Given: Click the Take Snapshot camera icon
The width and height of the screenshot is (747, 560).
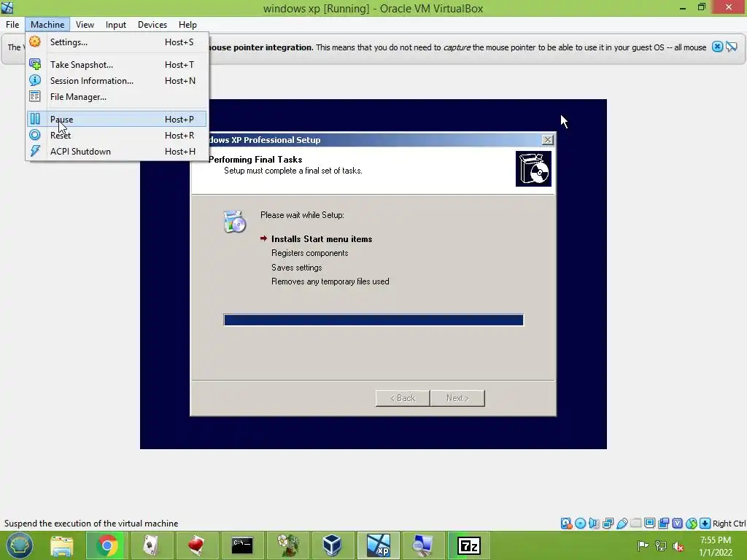Looking at the screenshot, I should 35,64.
